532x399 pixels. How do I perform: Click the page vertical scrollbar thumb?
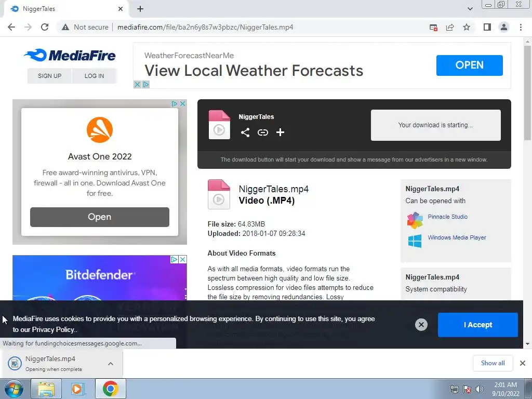[x=527, y=92]
